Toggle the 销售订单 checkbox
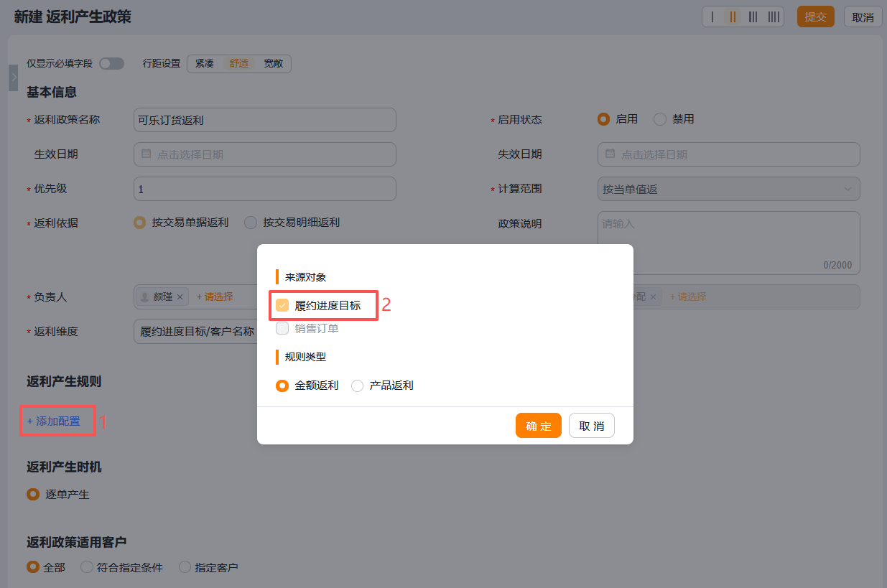The width and height of the screenshot is (887, 588). click(x=282, y=328)
